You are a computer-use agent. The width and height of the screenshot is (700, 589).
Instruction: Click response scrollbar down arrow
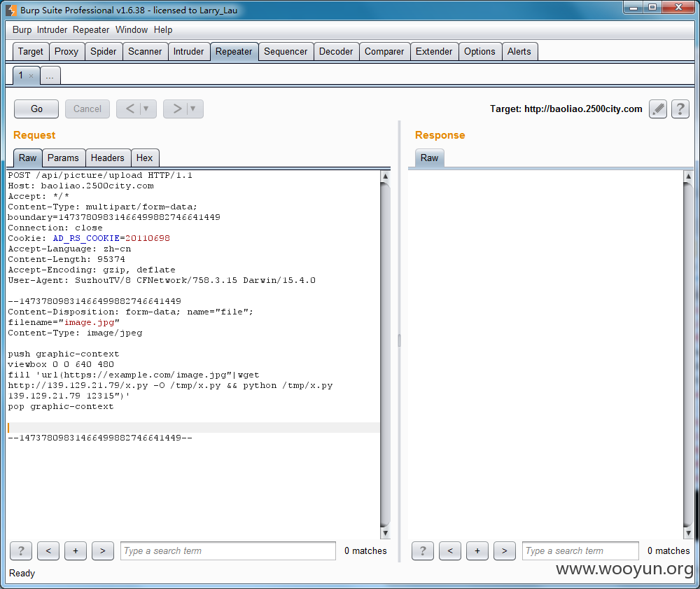pyautogui.click(x=688, y=533)
